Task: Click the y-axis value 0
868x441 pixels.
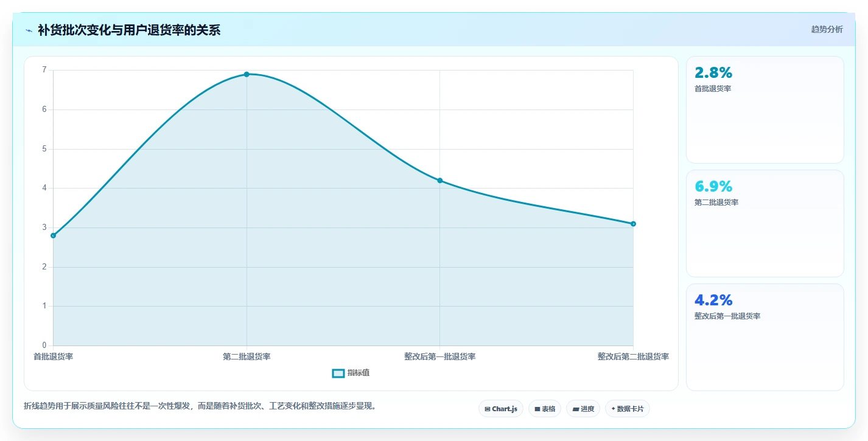Action: pos(44,346)
